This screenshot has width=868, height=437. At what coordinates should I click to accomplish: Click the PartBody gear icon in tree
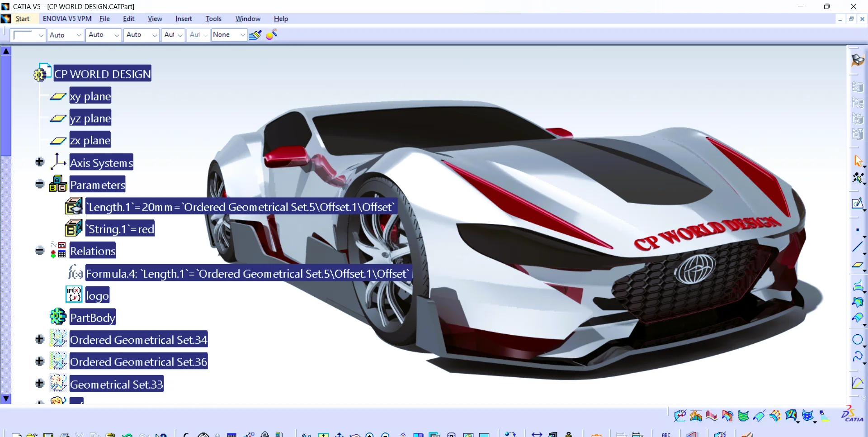click(x=58, y=317)
